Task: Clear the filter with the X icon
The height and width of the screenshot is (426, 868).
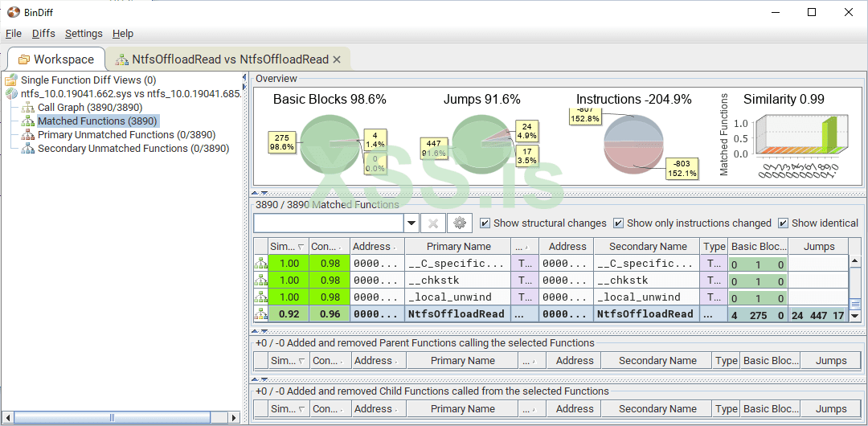Action: (432, 223)
